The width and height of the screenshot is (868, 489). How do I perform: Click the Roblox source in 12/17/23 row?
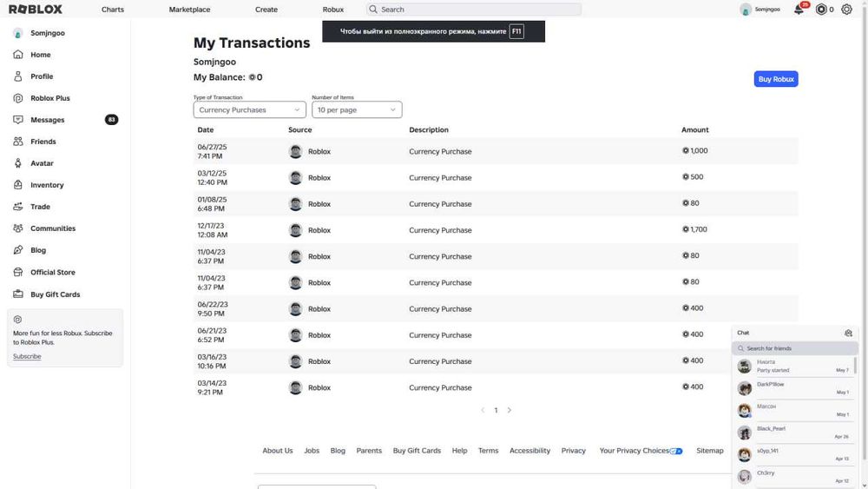(319, 230)
